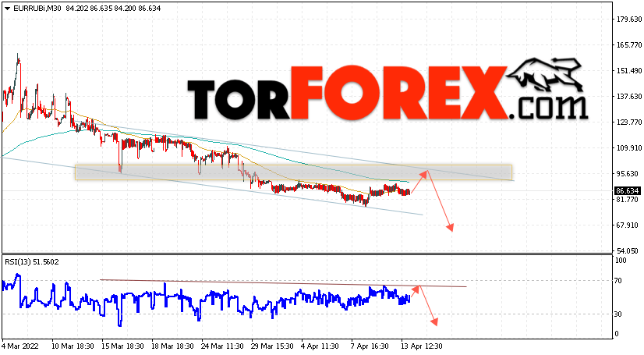The width and height of the screenshot is (644, 355).
Task: Select the RSI(13) 51.5602 indicator label
Action: tap(32, 261)
